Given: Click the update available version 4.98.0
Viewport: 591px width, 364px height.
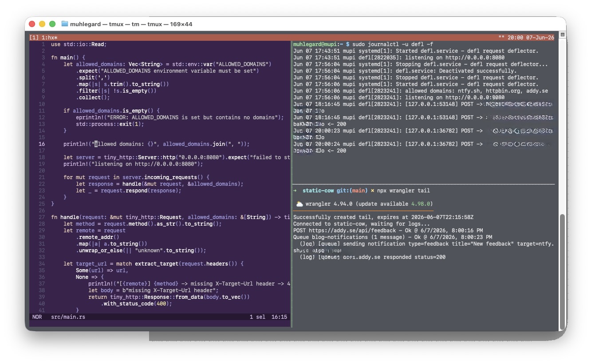Looking at the screenshot, I should 422,204.
